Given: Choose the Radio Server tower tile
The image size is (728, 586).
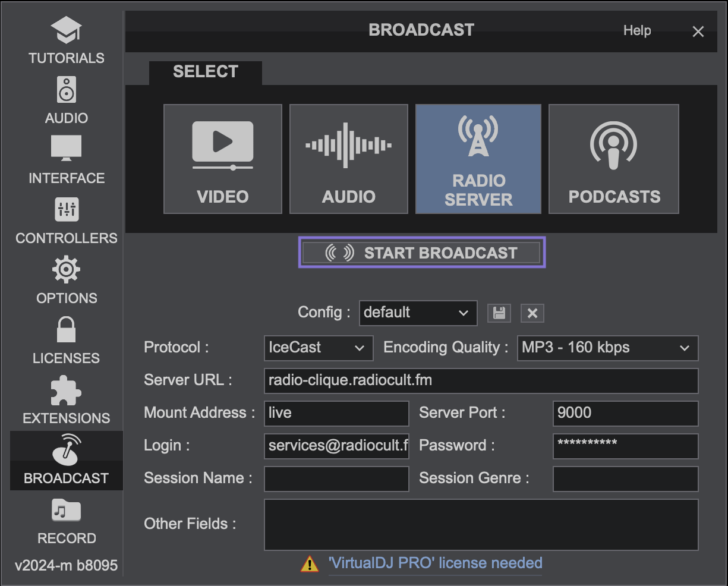Looking at the screenshot, I should click(478, 159).
